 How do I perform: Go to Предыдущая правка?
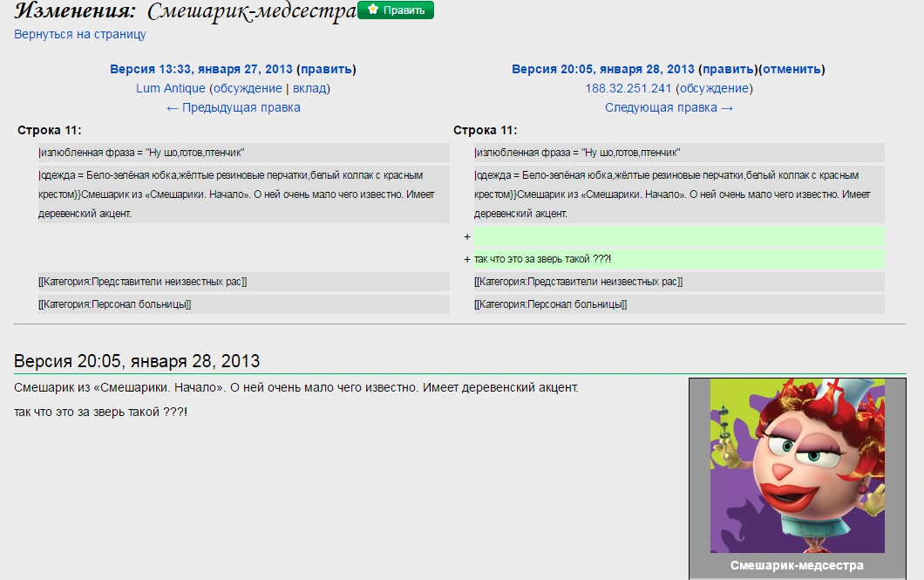pyautogui.click(x=234, y=108)
